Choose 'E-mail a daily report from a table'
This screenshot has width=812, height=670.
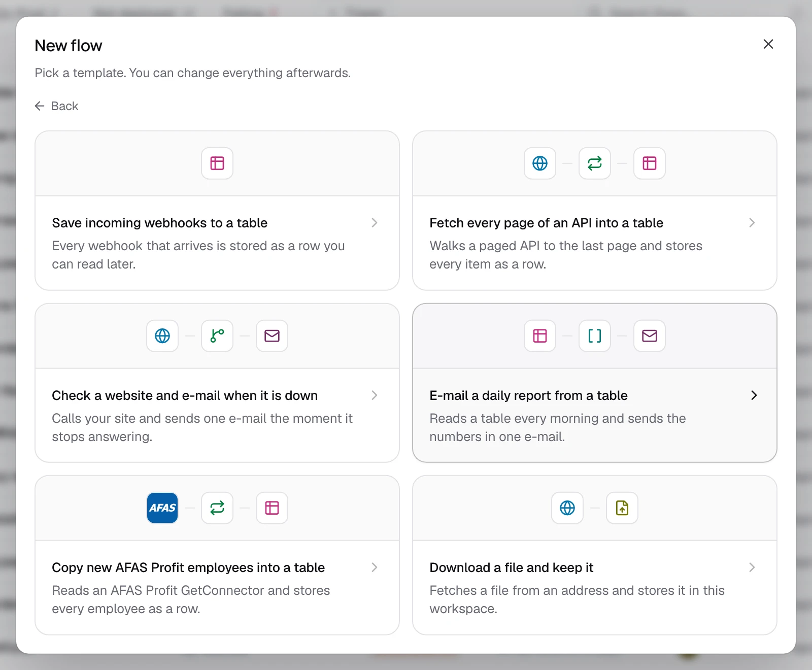pyautogui.click(x=595, y=383)
